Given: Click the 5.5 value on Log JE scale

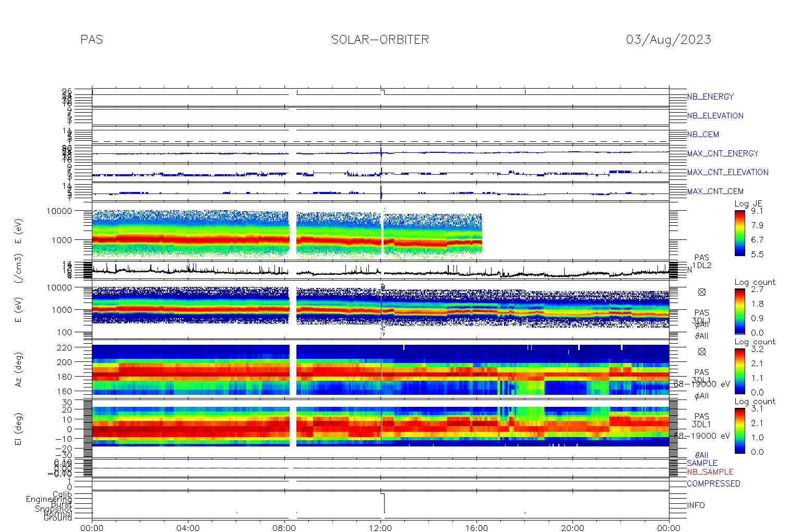Looking at the screenshot, I should (x=757, y=255).
